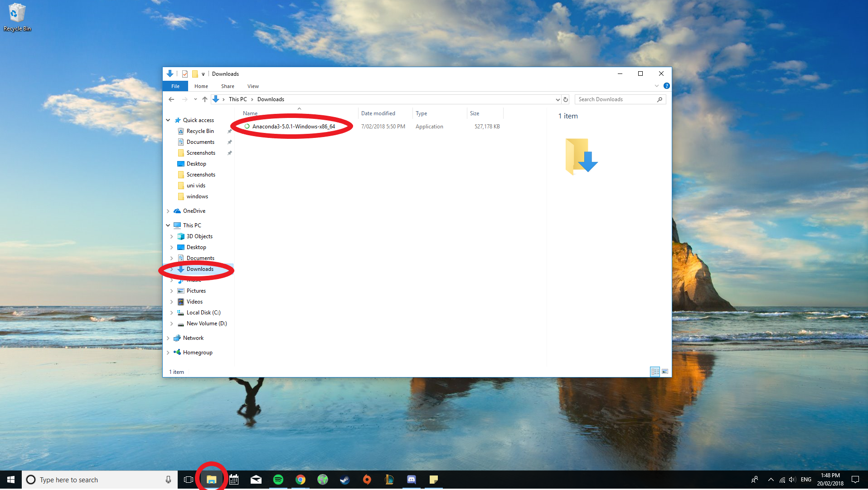868x490 pixels.
Task: Open the recent locations dropdown arrow
Action: (x=195, y=99)
